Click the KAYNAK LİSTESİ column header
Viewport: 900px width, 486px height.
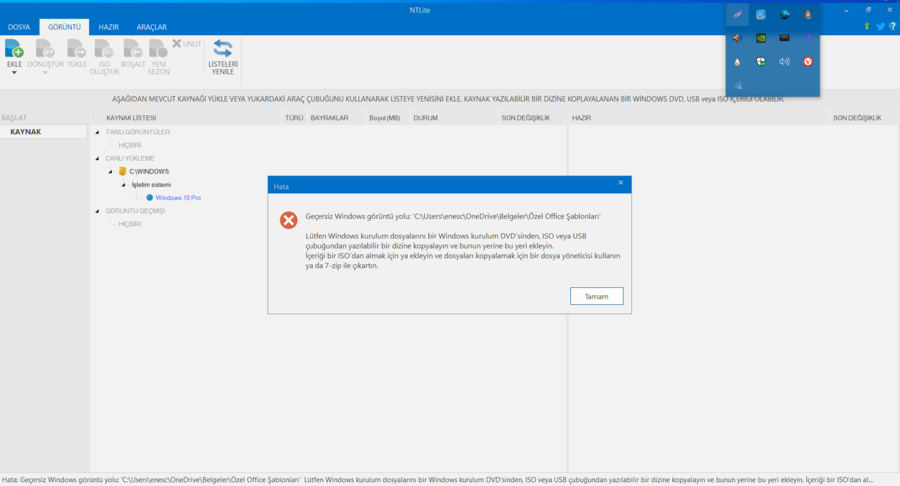tap(187, 118)
